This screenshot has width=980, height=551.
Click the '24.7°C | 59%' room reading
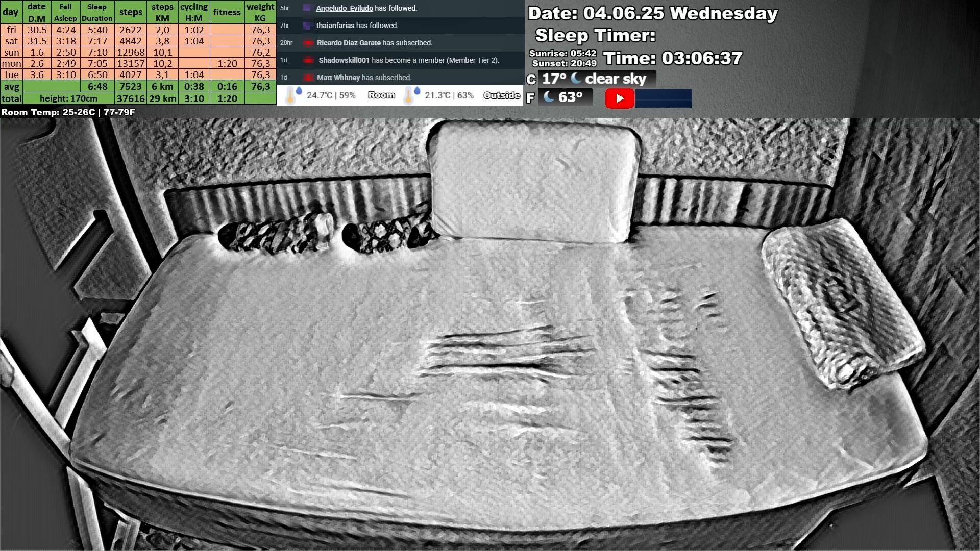[x=331, y=95]
